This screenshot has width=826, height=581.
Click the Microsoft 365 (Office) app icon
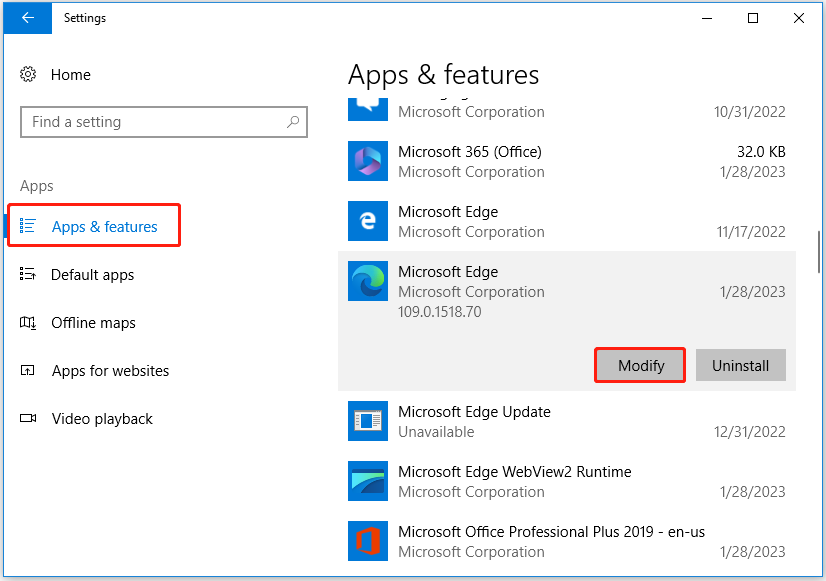(368, 161)
